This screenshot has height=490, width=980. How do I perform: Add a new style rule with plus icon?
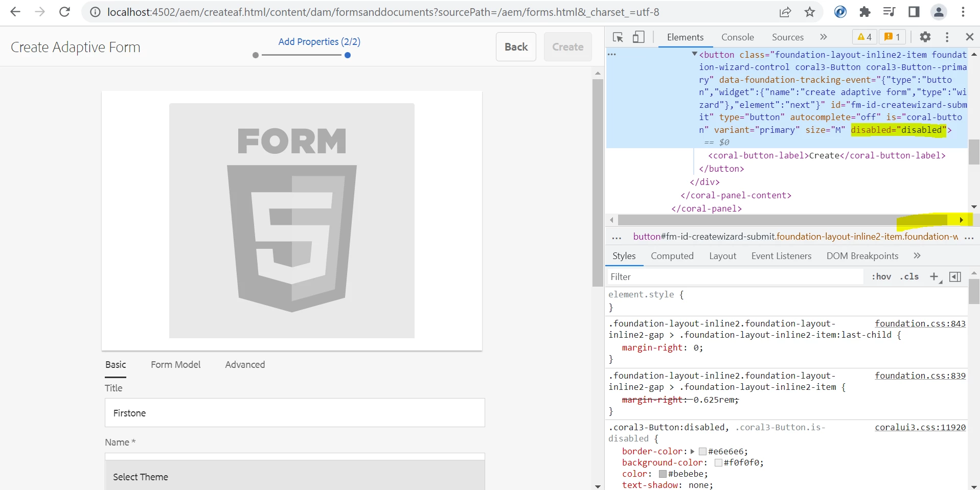(x=935, y=276)
